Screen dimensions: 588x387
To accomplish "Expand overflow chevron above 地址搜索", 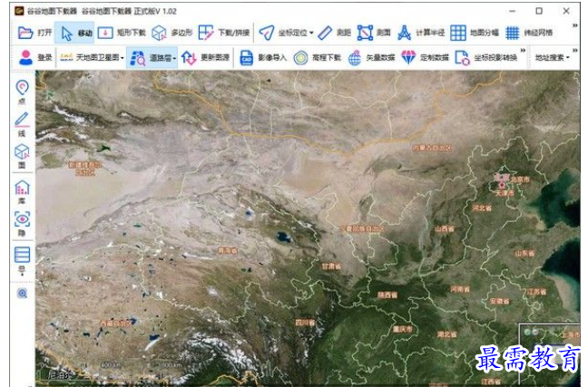I will coord(575,50).
